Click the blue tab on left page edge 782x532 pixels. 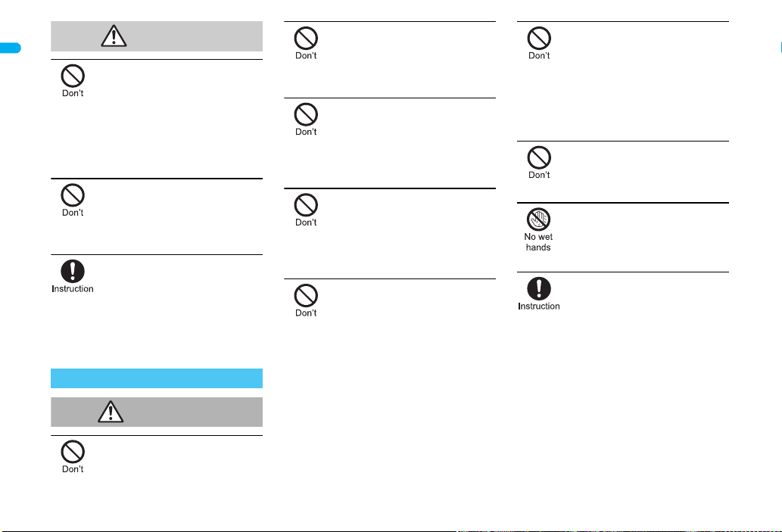(x=11, y=48)
